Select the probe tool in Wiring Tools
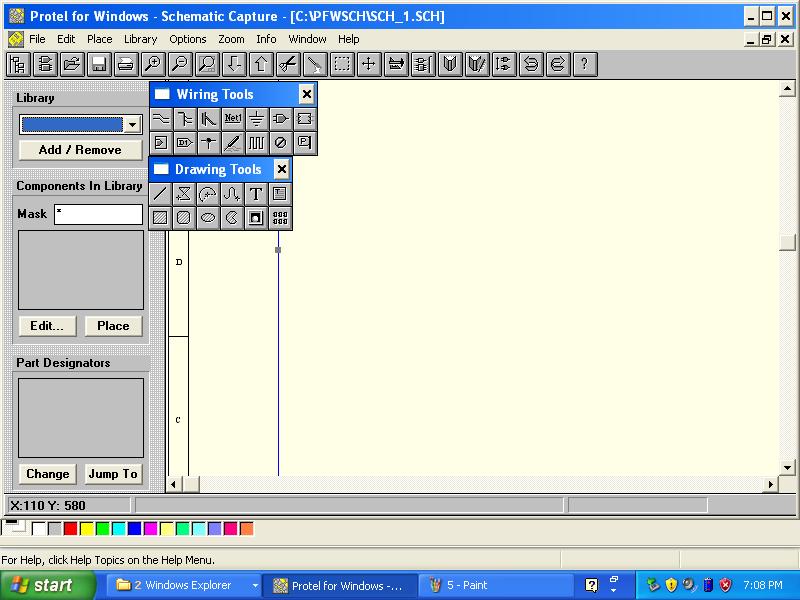The width and height of the screenshot is (800, 600). 233,143
